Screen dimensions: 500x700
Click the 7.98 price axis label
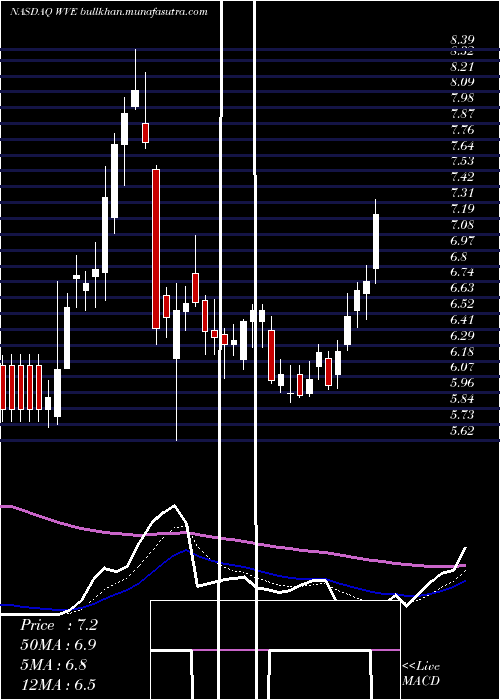click(x=462, y=98)
